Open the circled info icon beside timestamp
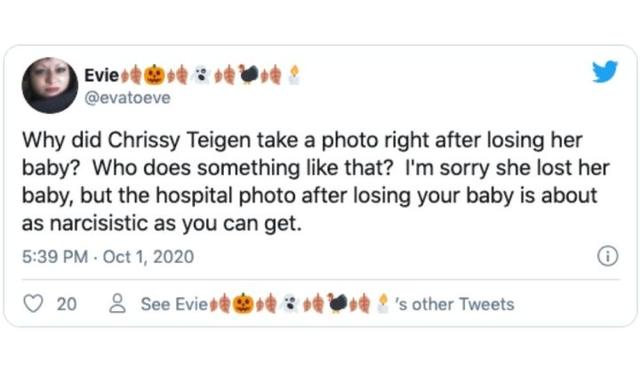640x384 pixels. [x=608, y=256]
